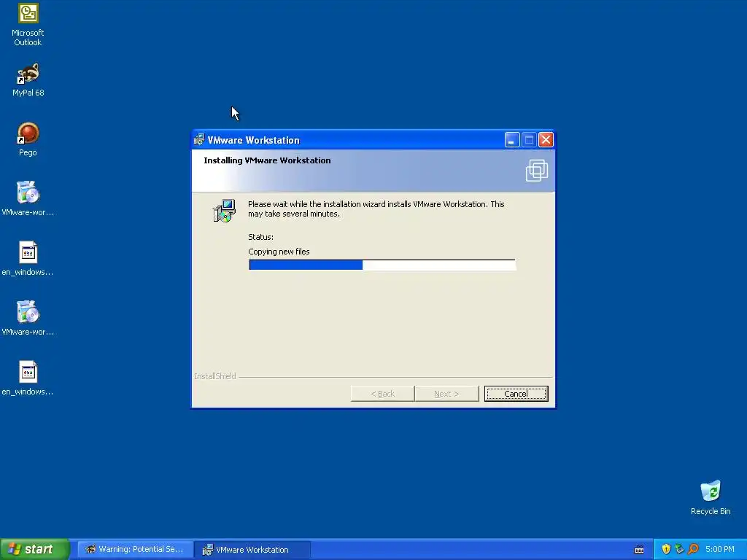Click the Copying new files progress bar

pos(382,265)
